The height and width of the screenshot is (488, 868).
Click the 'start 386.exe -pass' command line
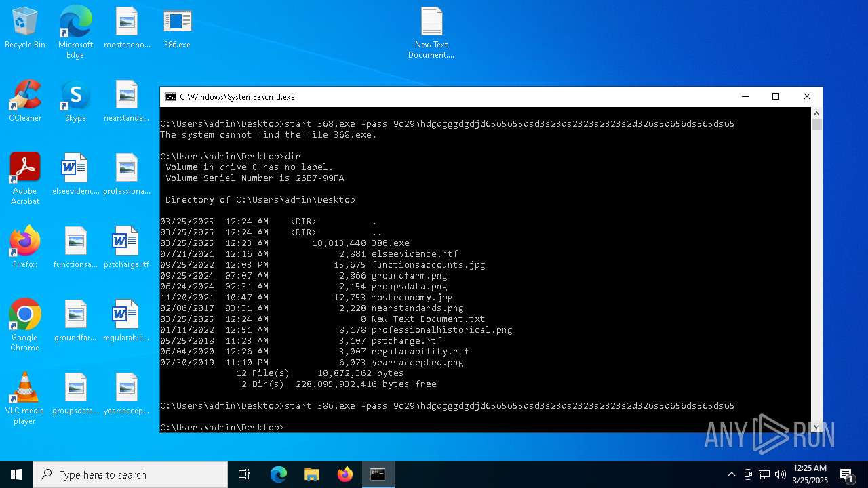click(448, 406)
